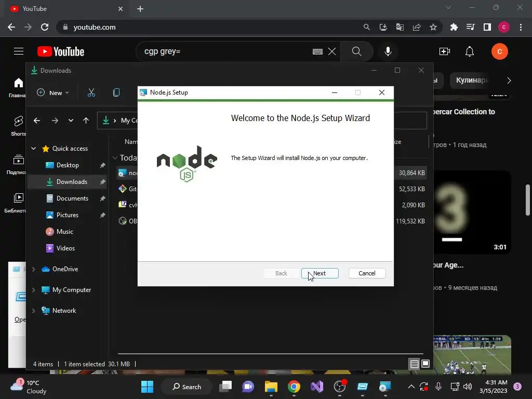
Task: Open Chrome tab search dropdown
Action: [x=448, y=7]
